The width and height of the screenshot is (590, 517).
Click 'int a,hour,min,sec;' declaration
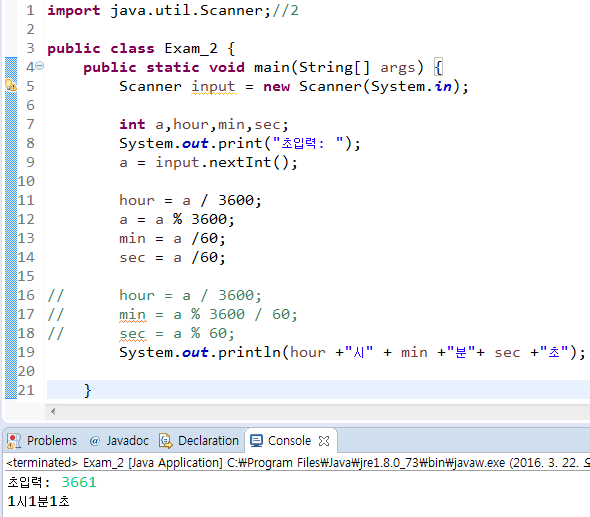pos(204,125)
